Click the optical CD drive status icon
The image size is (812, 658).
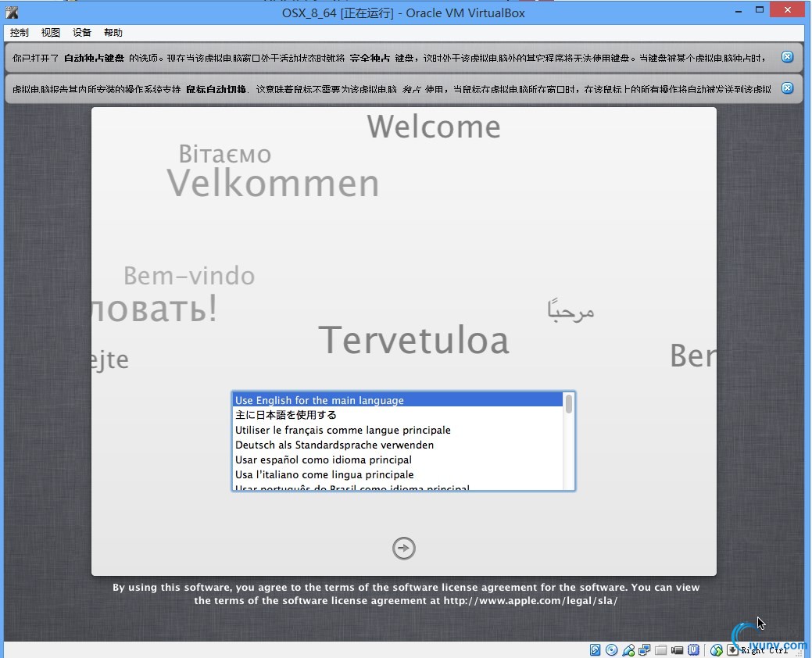click(612, 649)
